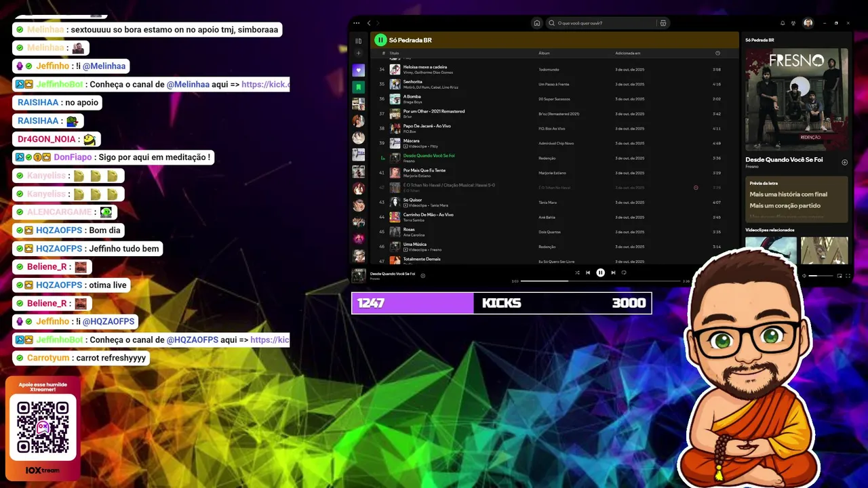Screen dimensions: 868x488
Task: Go forward with Spotify's right arrow
Action: click(x=378, y=23)
